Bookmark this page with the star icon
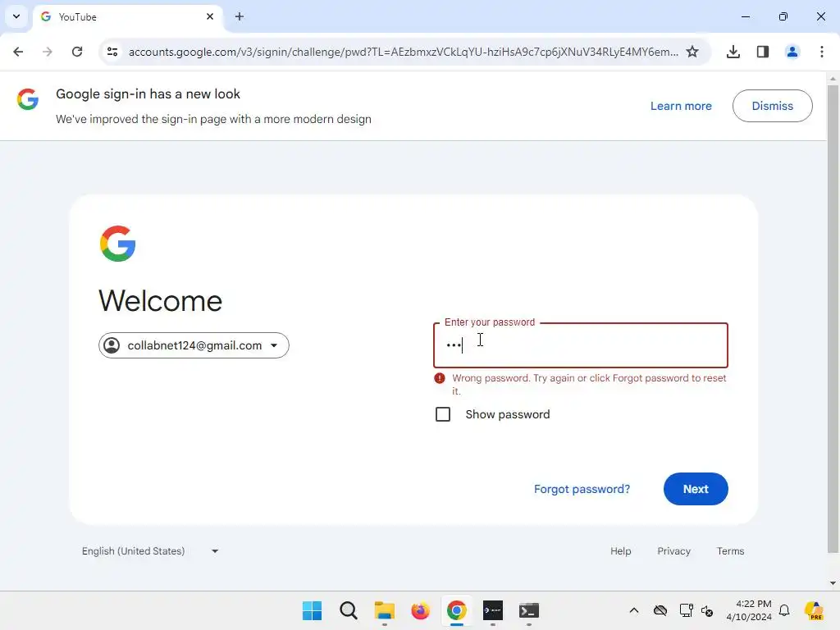 [x=692, y=52]
